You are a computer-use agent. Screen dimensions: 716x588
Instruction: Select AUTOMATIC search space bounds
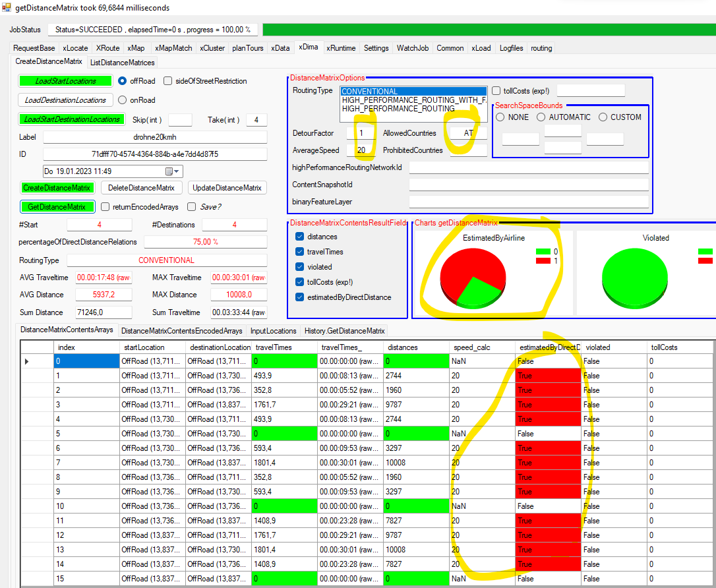coord(541,117)
